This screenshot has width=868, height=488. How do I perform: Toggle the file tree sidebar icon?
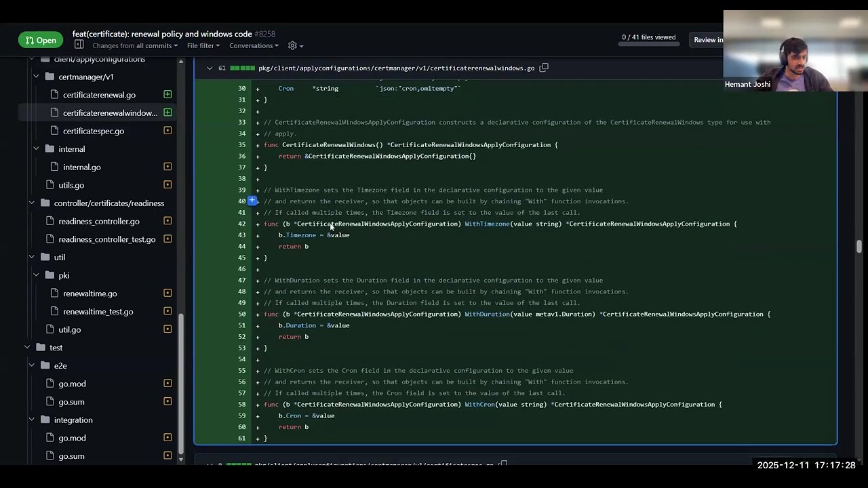point(79,45)
